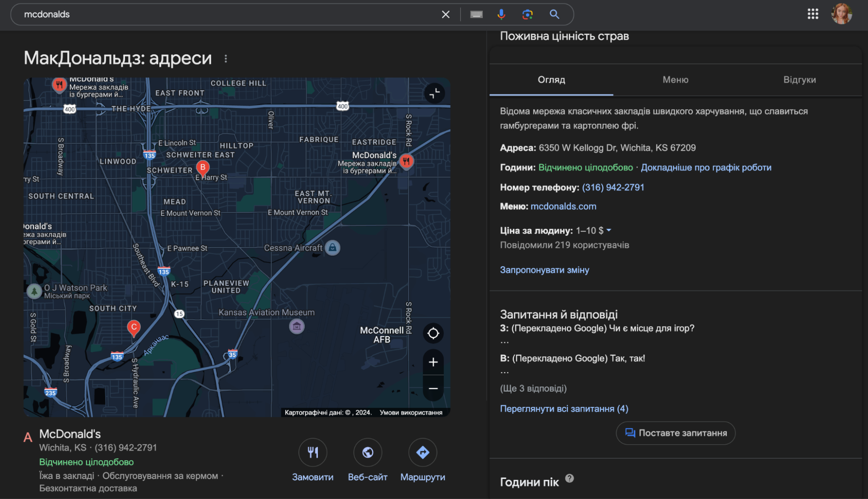
Task: Submit search with magnifying glass icon
Action: tap(554, 14)
